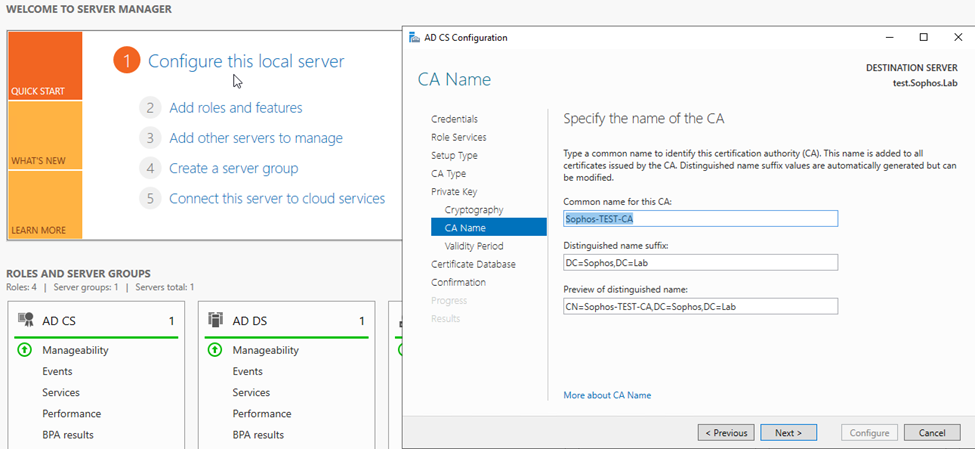Click Create a server group link
This screenshot has width=975, height=449.
click(x=233, y=168)
